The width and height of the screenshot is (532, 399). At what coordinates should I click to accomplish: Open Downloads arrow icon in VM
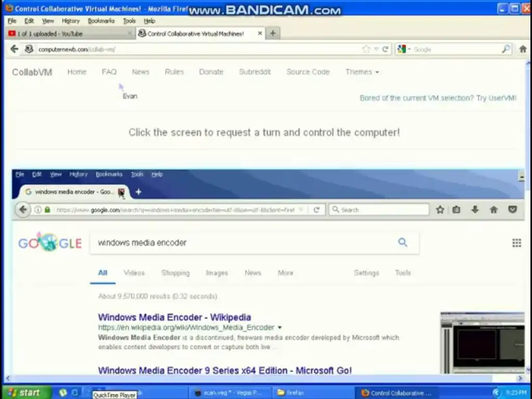pos(475,210)
